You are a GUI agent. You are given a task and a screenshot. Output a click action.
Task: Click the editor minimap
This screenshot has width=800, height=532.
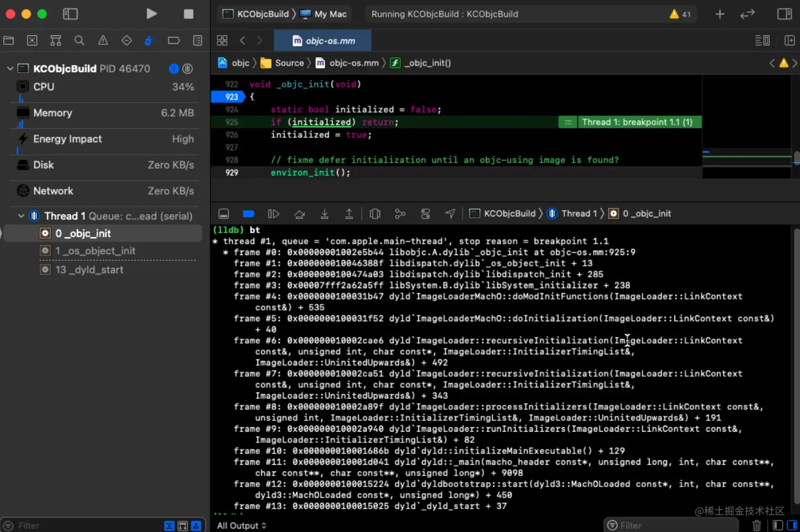pos(747,127)
